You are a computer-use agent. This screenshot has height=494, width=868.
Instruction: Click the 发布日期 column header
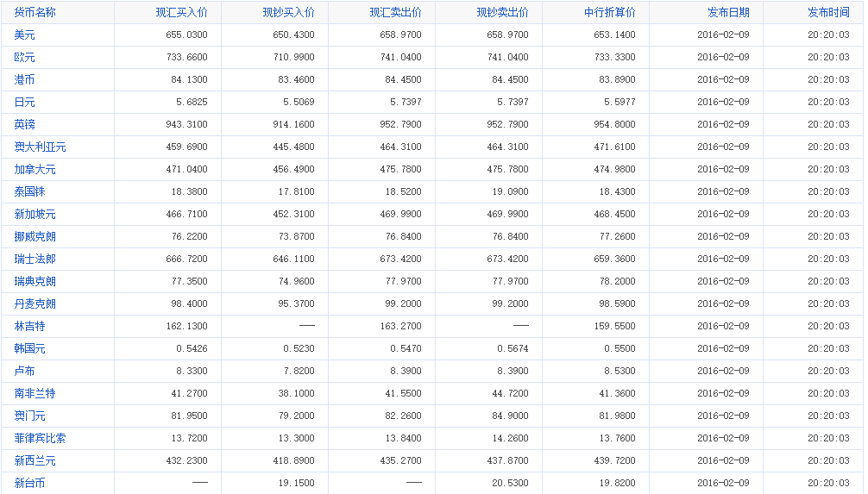[728, 13]
